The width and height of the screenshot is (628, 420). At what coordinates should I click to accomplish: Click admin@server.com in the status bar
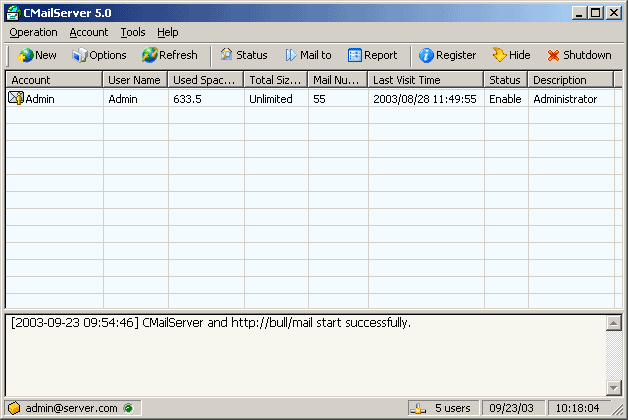[72, 408]
